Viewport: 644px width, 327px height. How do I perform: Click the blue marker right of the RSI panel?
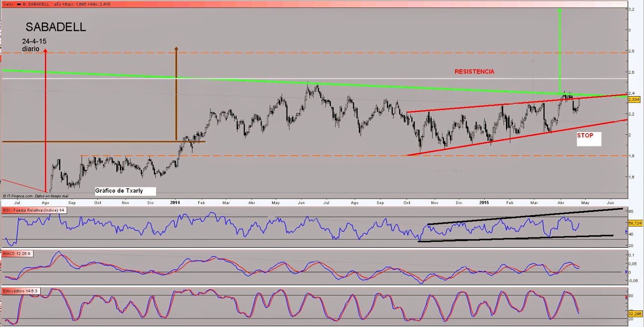tap(626, 232)
